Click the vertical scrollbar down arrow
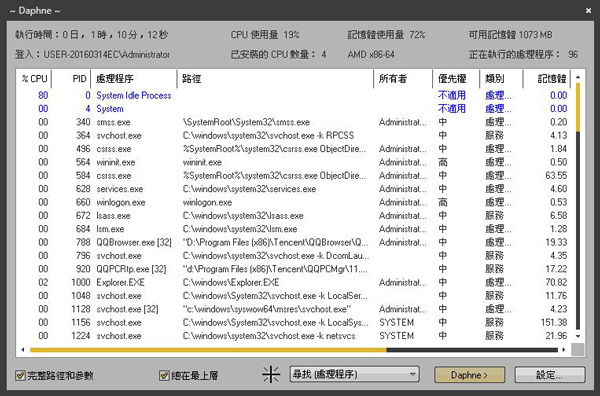 (x=578, y=336)
